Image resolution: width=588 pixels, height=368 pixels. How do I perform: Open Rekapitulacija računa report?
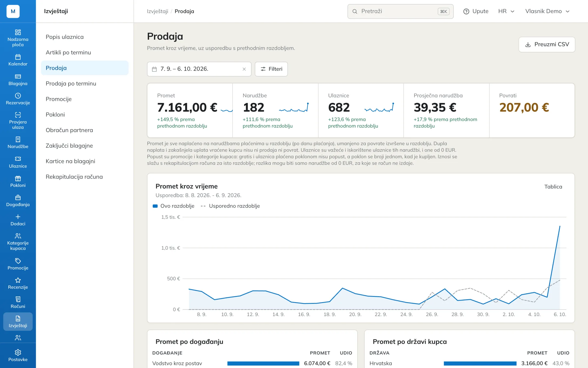(x=85, y=177)
